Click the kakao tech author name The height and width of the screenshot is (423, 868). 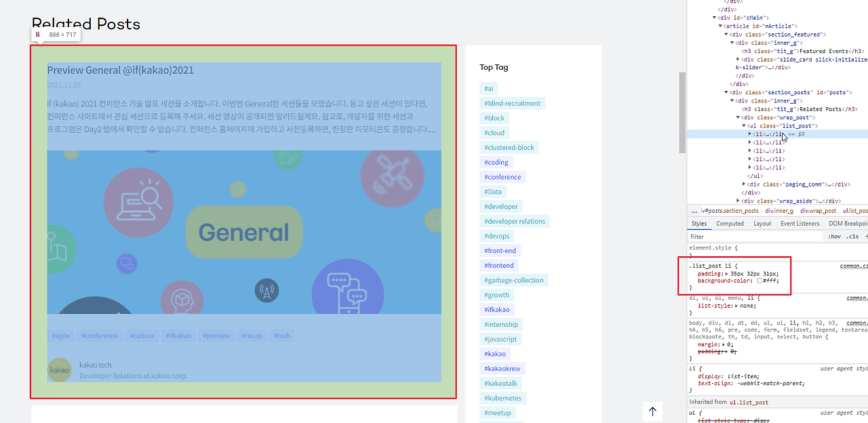(96, 365)
